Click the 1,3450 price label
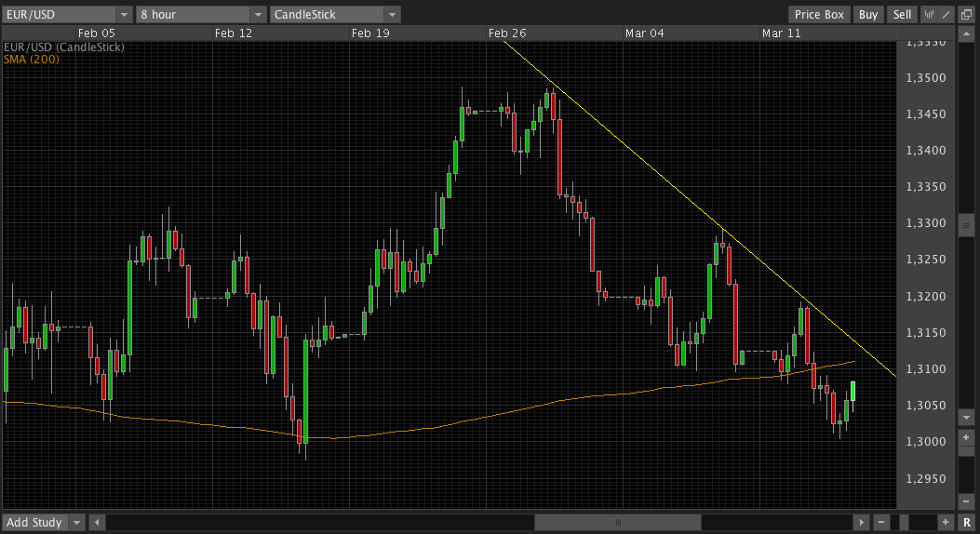 pos(926,114)
